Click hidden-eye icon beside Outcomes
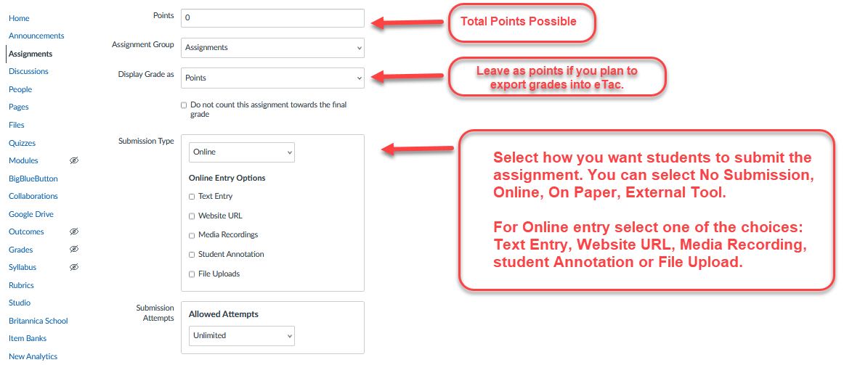Image resolution: width=868 pixels, height=365 pixels. [73, 231]
